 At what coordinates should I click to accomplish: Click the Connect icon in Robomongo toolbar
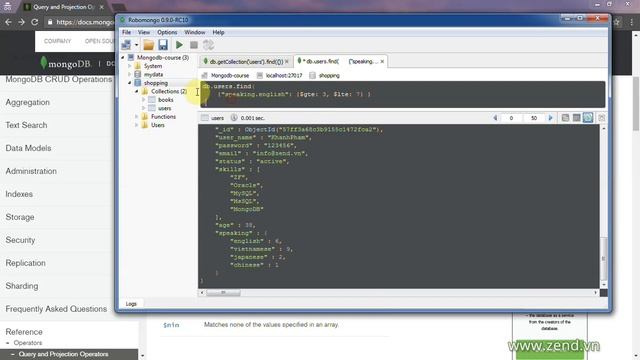[127, 45]
